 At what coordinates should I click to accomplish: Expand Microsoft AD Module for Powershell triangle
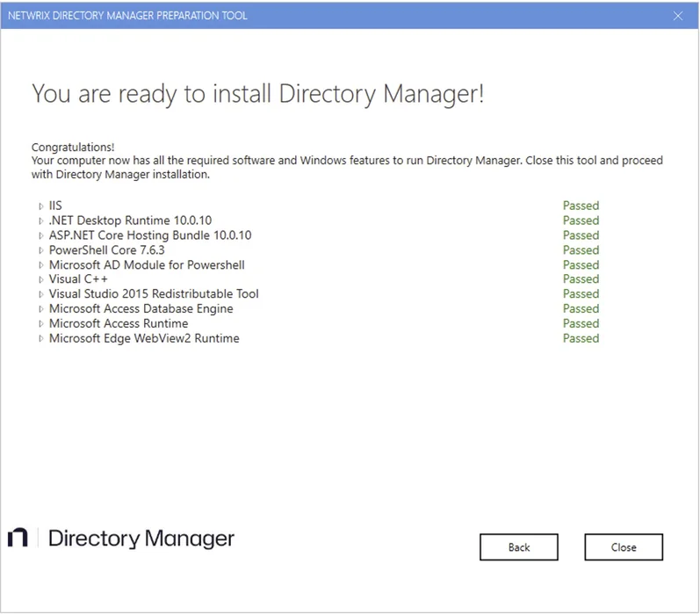tap(41, 265)
